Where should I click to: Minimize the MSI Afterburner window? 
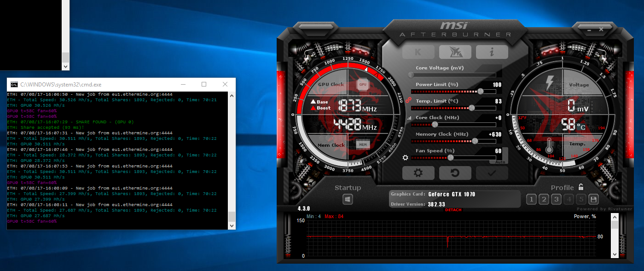click(x=588, y=30)
